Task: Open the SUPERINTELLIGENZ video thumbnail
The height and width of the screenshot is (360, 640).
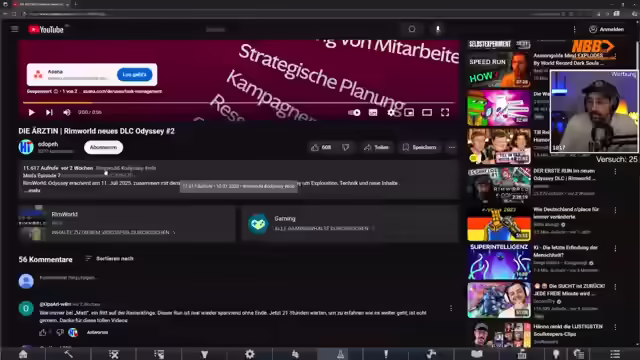Action: pos(499,262)
